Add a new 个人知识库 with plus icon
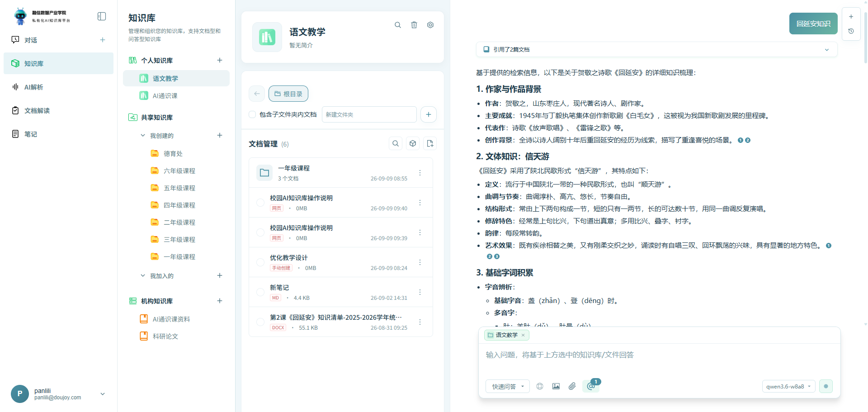 click(220, 60)
